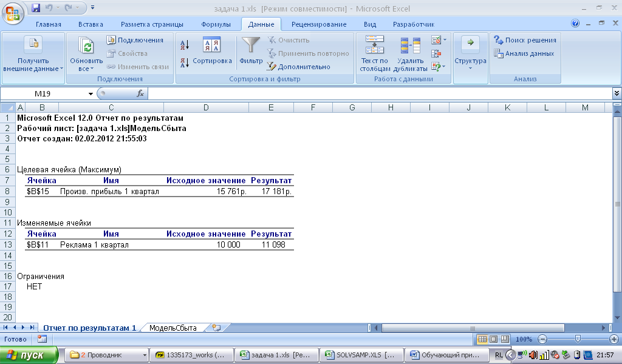Viewport: 622px width, 364px height.
Task: Select cell $B$11
Action: (x=42, y=244)
